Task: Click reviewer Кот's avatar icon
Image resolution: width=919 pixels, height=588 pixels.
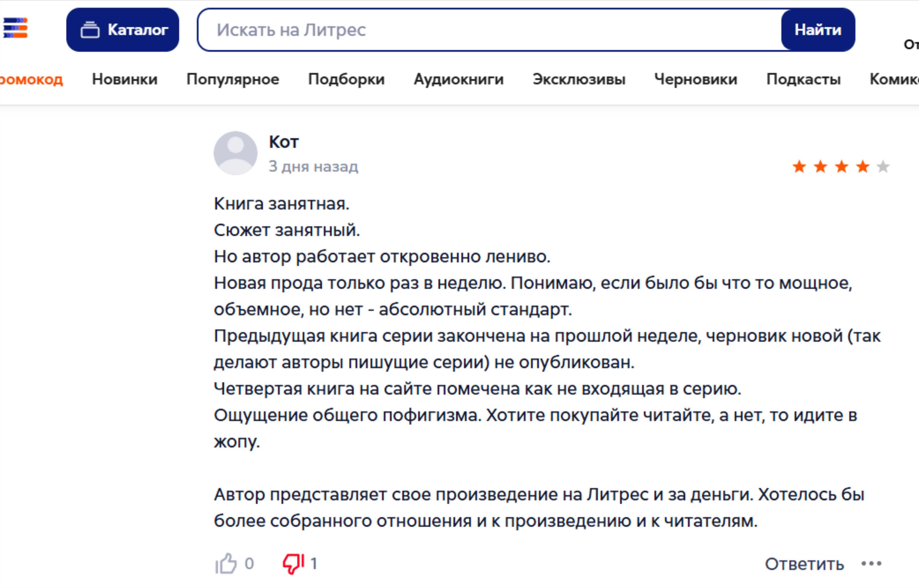Action: pyautogui.click(x=235, y=153)
